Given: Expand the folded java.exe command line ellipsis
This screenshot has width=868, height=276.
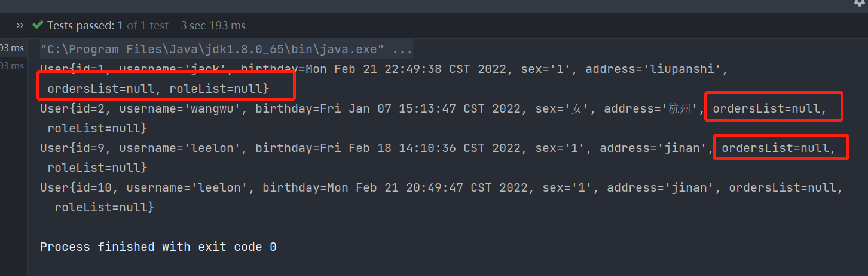Looking at the screenshot, I should click(x=401, y=49).
